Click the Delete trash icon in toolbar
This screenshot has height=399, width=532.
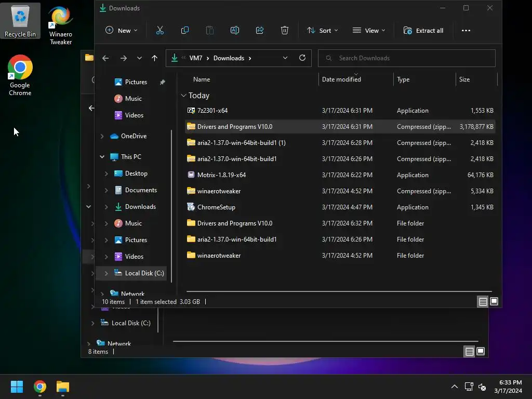coord(284,31)
